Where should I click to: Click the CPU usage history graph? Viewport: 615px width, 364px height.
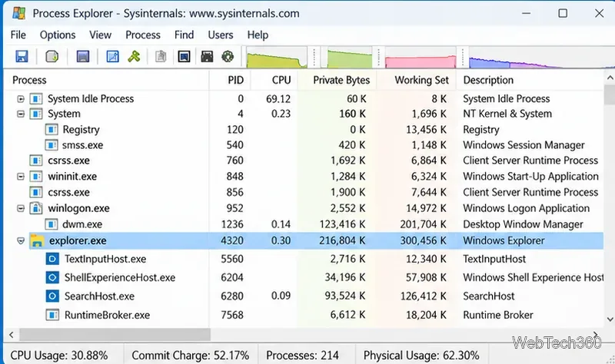point(277,58)
